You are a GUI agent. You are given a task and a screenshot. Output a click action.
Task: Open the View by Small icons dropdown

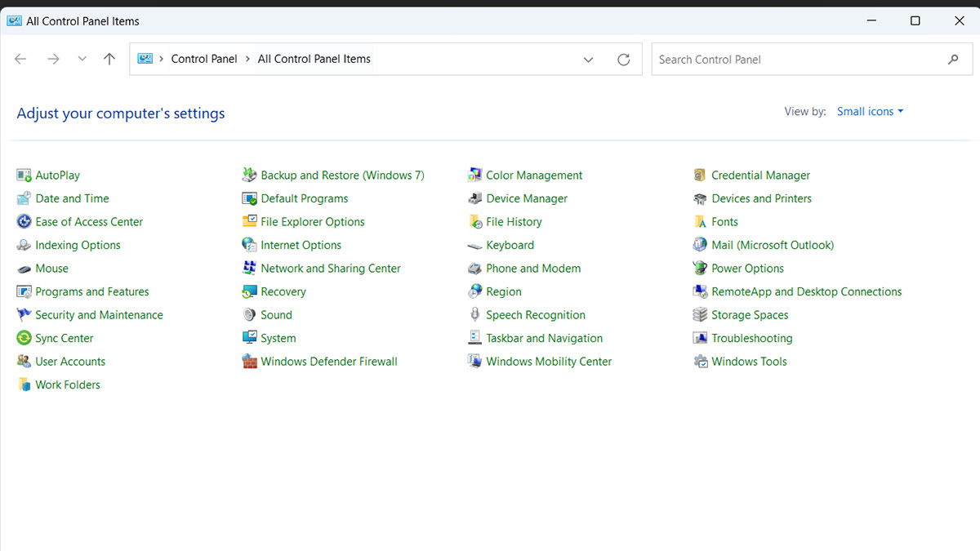pyautogui.click(x=870, y=112)
